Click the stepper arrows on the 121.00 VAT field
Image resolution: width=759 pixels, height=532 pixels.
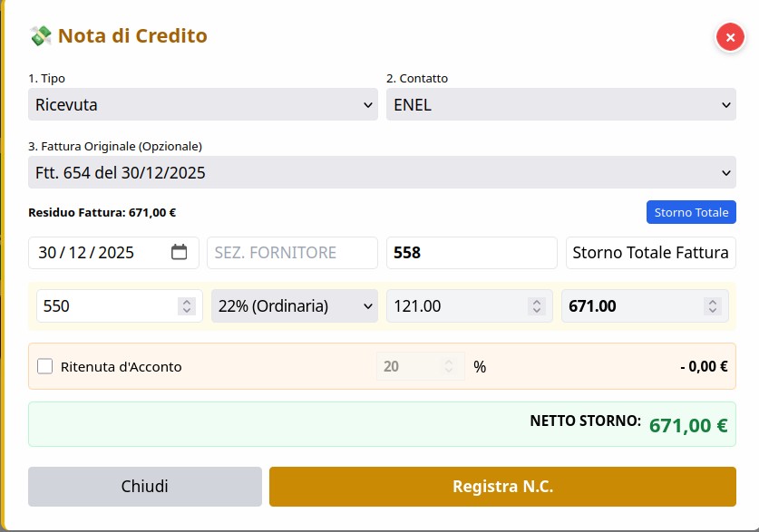click(537, 306)
